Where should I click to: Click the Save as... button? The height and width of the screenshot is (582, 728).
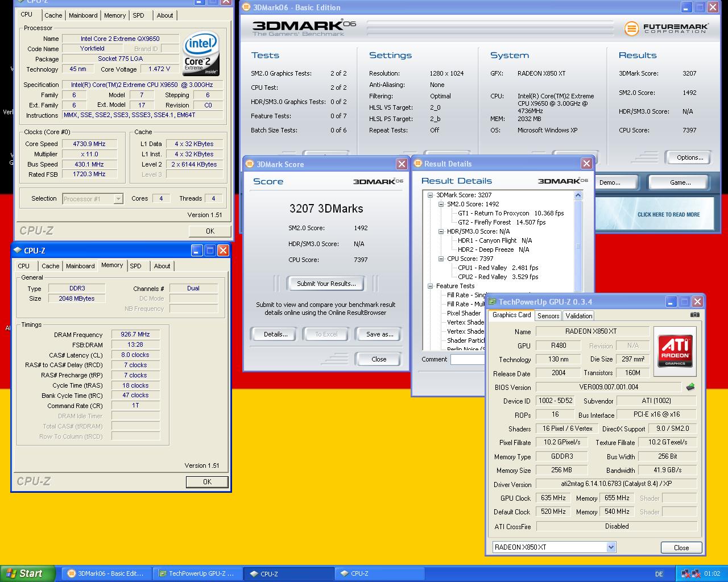[x=379, y=334]
